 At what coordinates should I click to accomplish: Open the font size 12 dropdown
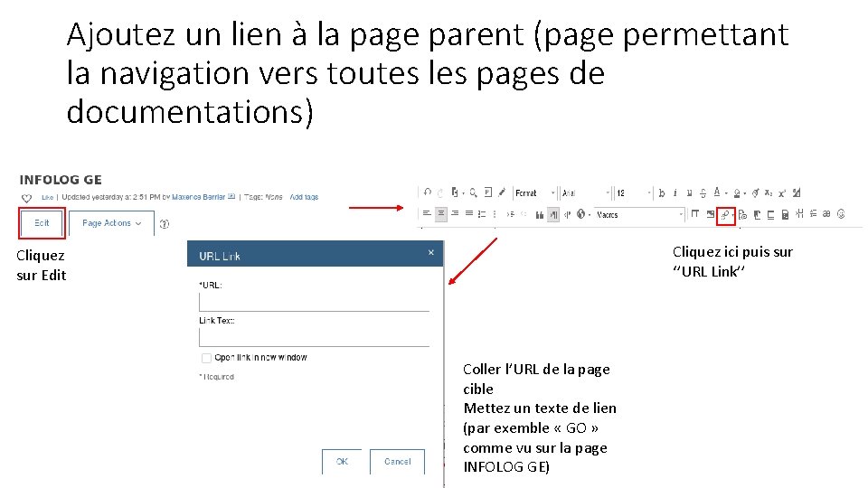633,192
